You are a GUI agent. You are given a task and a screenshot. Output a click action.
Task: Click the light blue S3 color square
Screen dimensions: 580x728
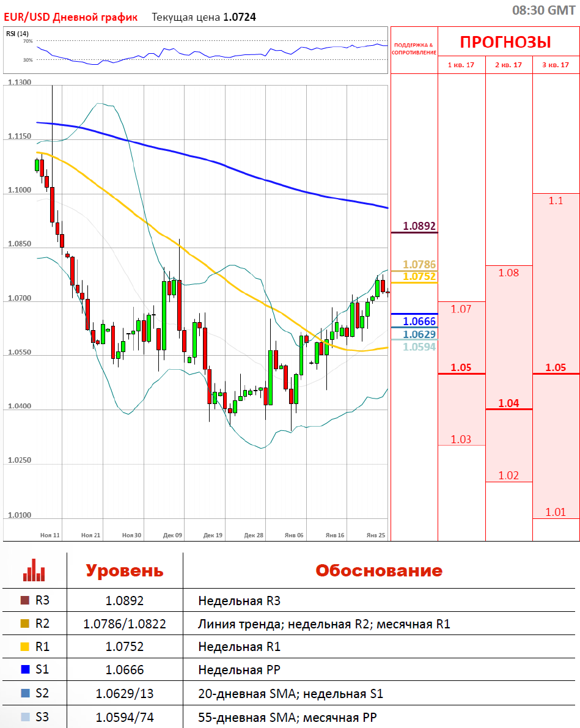24,716
